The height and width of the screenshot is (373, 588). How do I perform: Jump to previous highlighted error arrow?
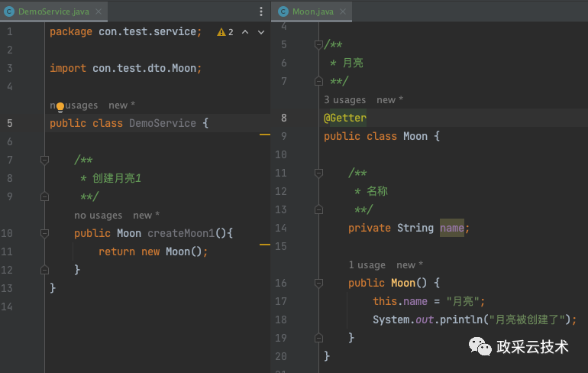245,32
